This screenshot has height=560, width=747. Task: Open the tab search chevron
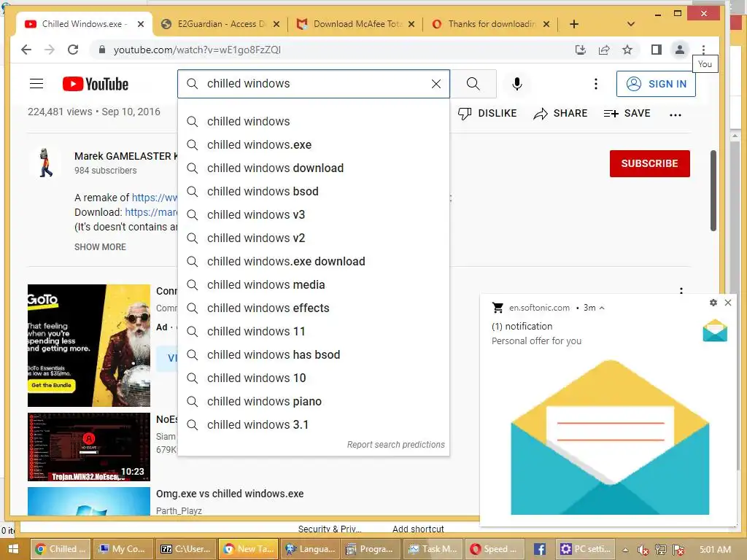click(x=631, y=24)
